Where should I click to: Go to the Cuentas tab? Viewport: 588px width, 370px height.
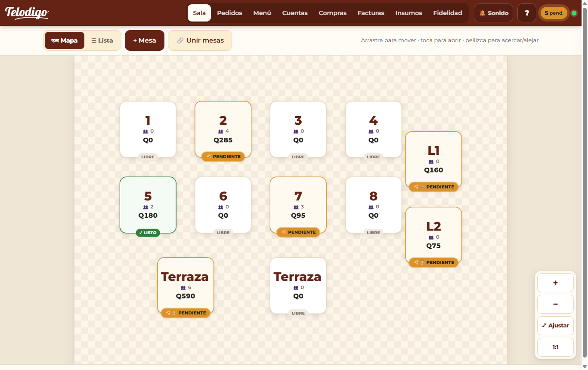click(x=295, y=13)
